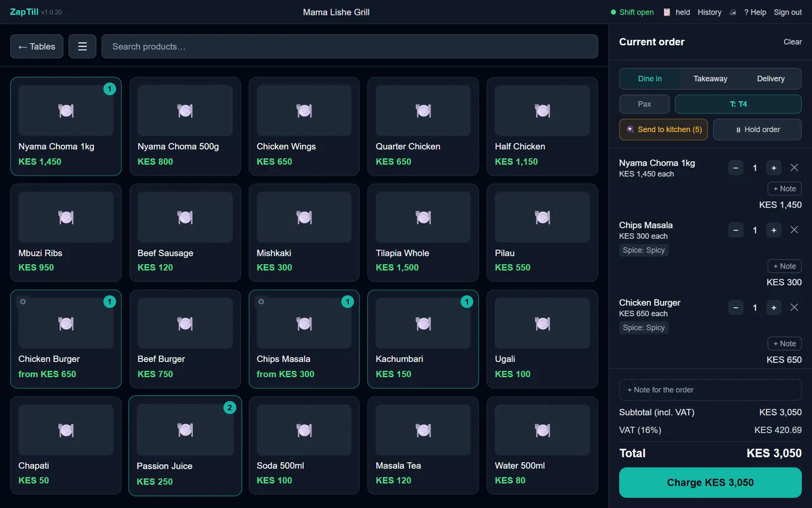The image size is (812, 508).
Task: Decrease Chips Masala quantity by one
Action: [736, 230]
